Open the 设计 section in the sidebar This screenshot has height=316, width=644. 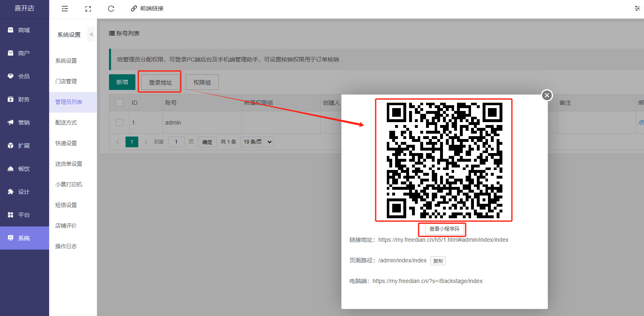coord(24,192)
